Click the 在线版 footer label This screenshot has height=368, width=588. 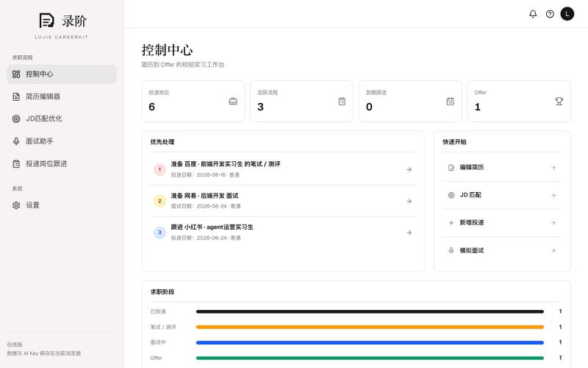15,344
